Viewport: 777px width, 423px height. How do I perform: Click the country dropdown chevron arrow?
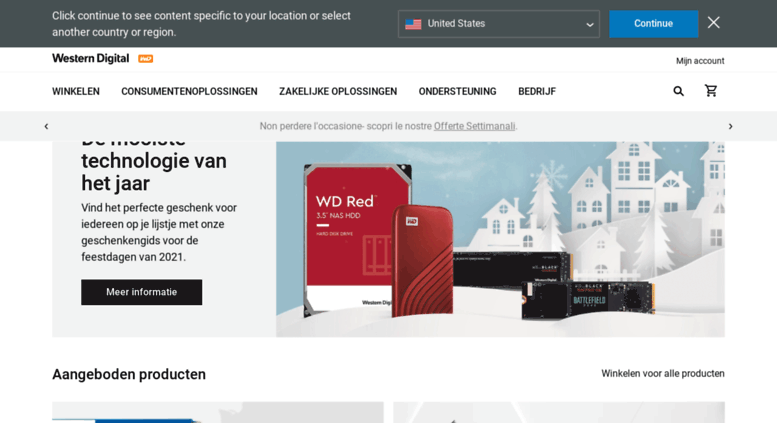click(x=590, y=24)
